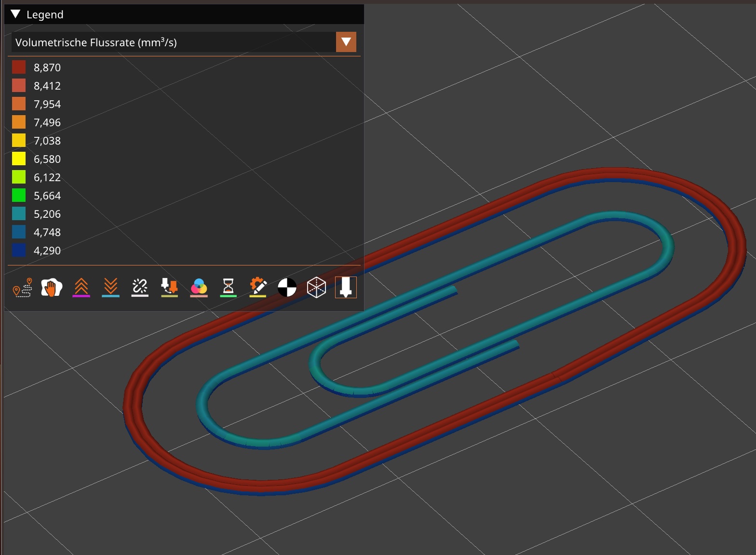
Task: Select the 7,954 flow rate value
Action: [47, 104]
